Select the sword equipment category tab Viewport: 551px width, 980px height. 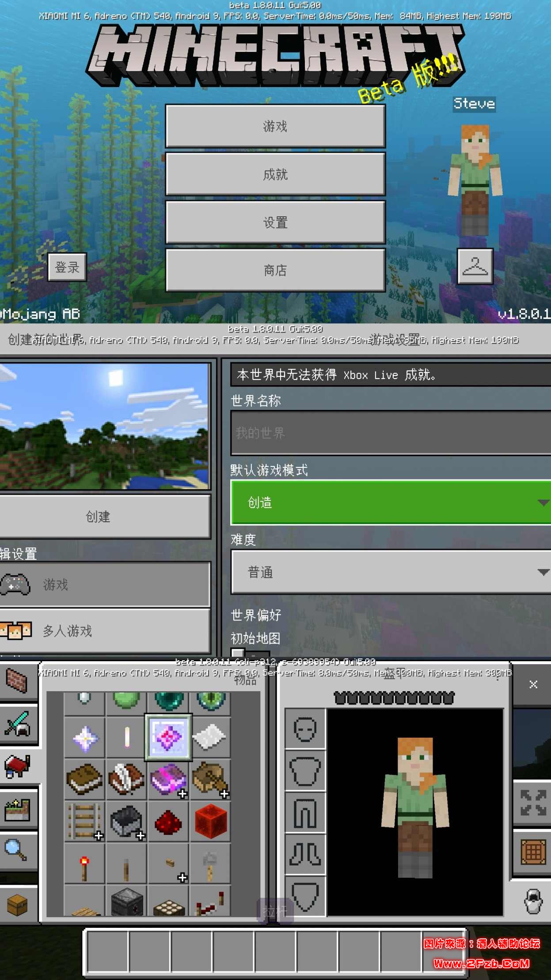click(x=18, y=724)
